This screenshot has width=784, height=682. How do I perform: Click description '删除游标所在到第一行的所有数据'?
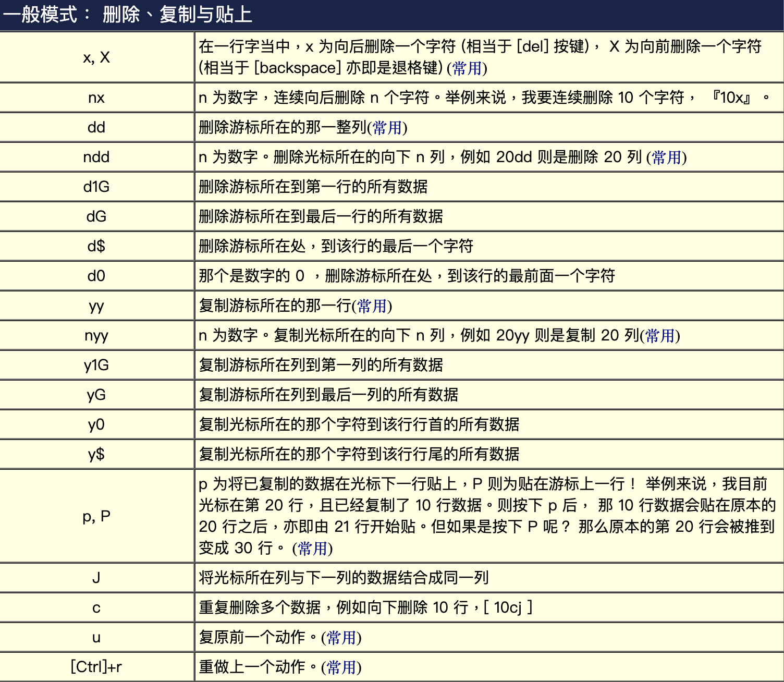point(313,187)
